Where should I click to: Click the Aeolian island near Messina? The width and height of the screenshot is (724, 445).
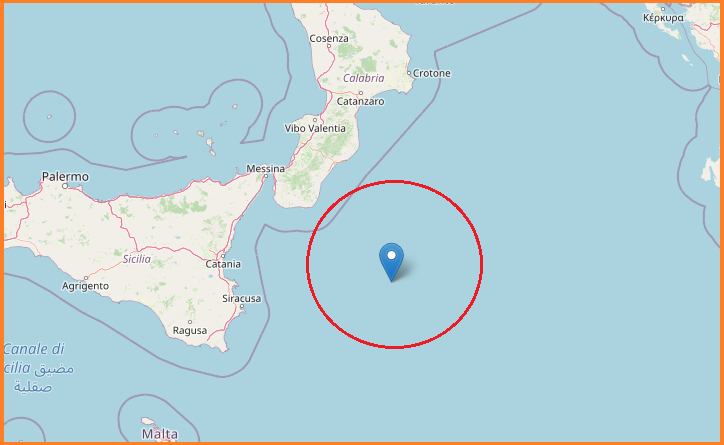[211, 152]
